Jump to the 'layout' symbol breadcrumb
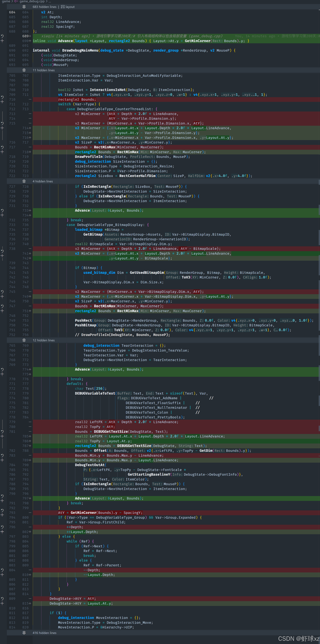Image resolution: width=320 pixels, height=644 pixels. click(70, 7)
